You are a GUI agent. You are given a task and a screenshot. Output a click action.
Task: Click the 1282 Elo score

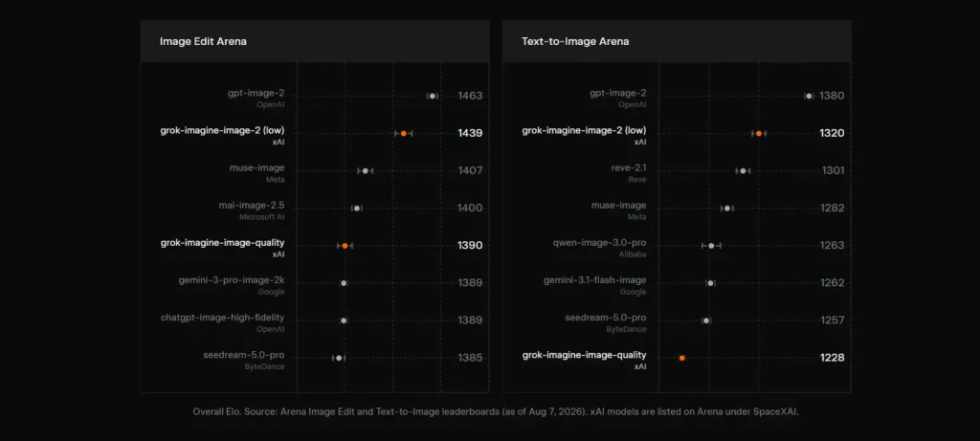(833, 208)
